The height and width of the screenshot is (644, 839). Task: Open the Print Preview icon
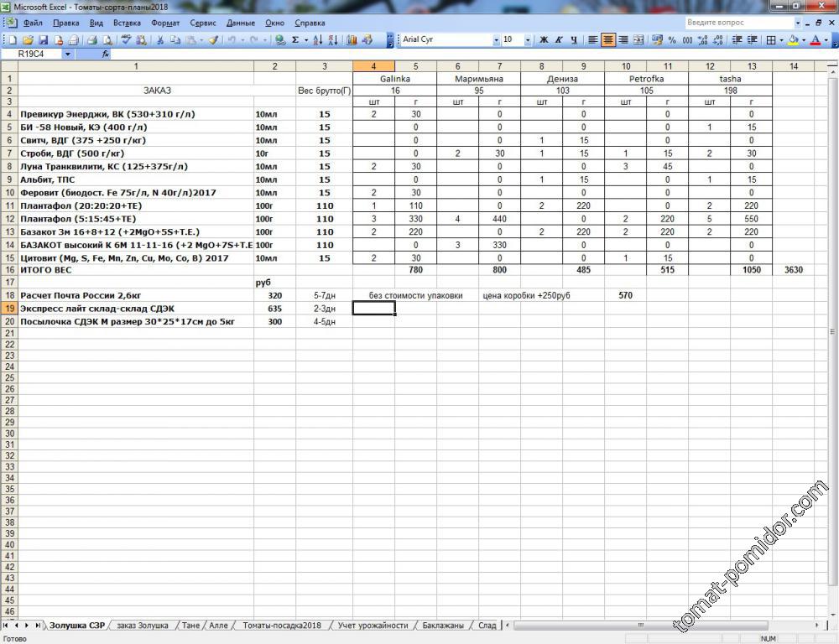107,39
